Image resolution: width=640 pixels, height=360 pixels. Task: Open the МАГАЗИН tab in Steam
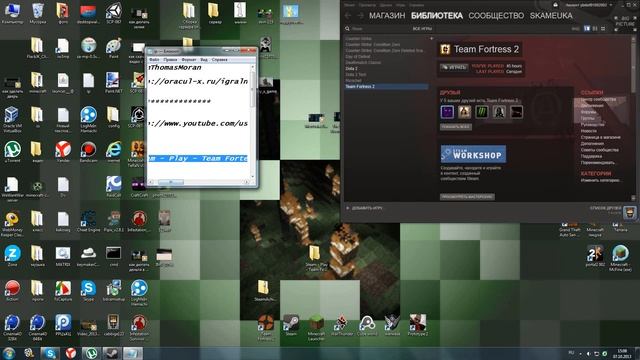[x=387, y=16]
